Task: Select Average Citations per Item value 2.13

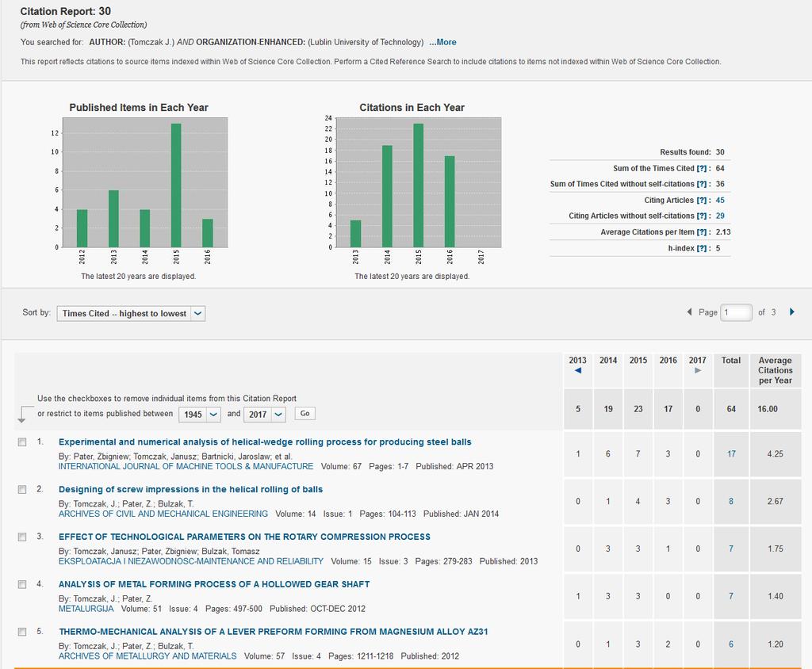Action: 723,232
